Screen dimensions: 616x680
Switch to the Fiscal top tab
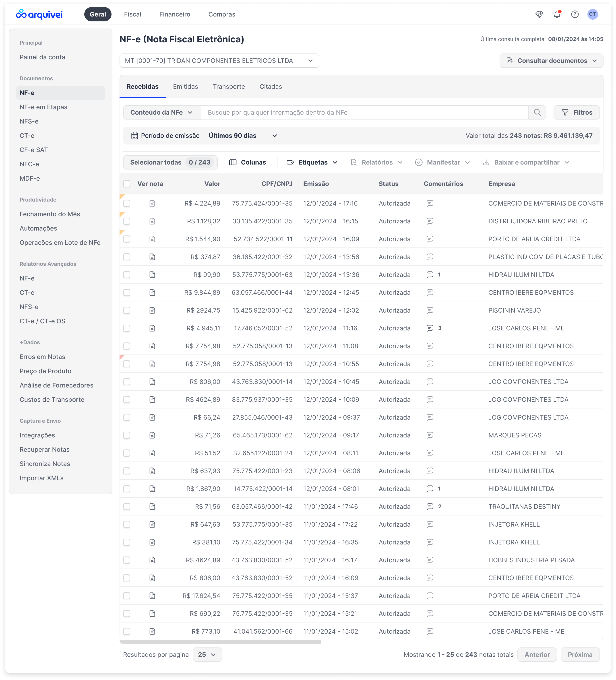pos(132,14)
